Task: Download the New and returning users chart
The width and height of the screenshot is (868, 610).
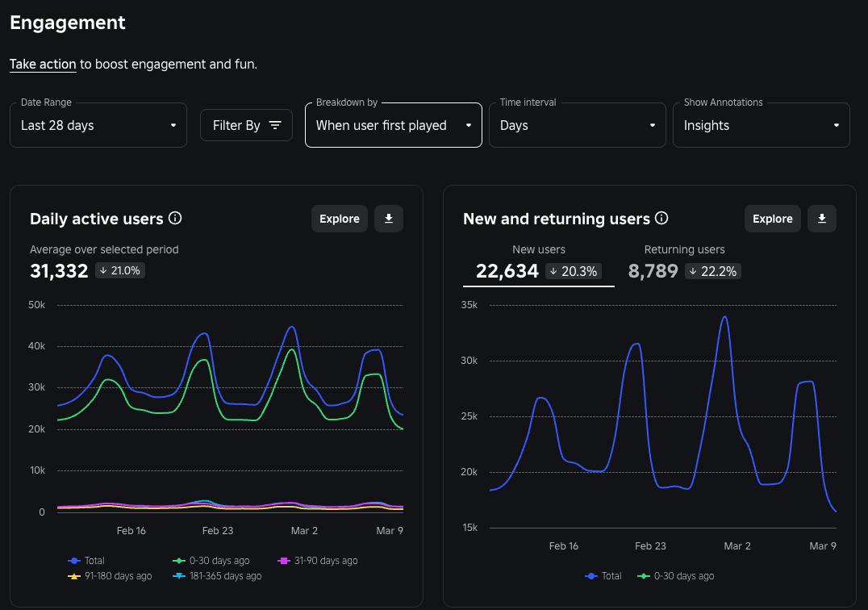Action: coord(821,219)
